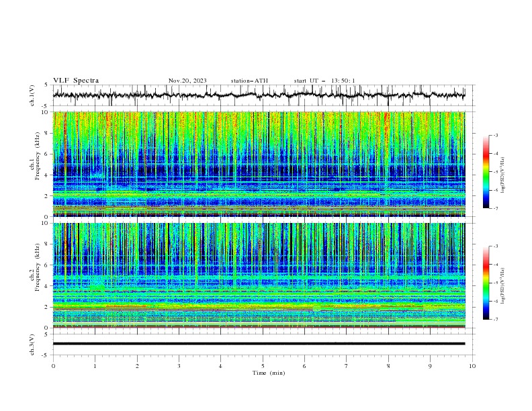The image size is (532, 411).
Task: Click the "ch.3(V)" axis label
Action: coord(32,345)
